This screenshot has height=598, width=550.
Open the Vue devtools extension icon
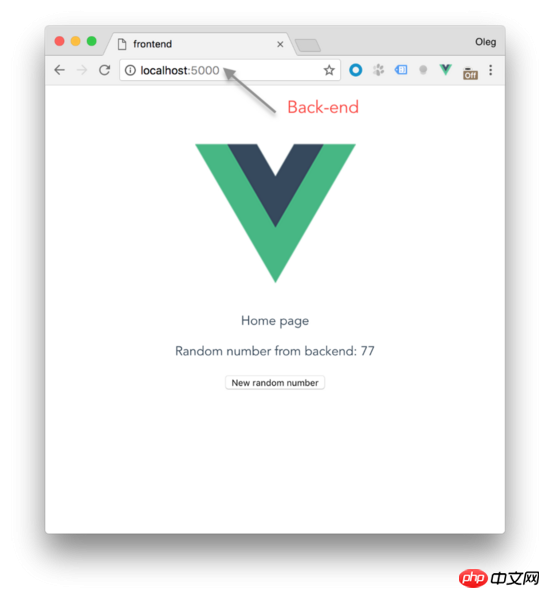click(x=445, y=70)
